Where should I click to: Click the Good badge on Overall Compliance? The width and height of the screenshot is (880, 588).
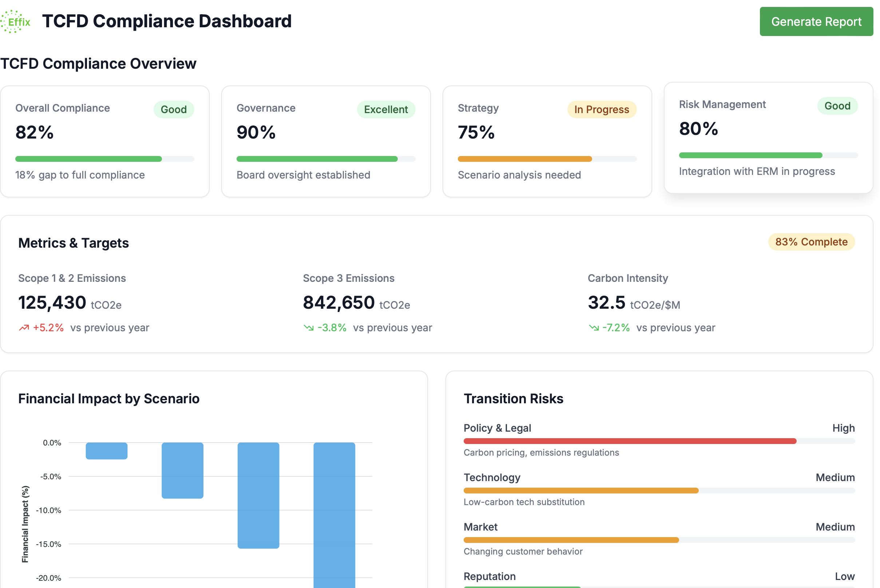pyautogui.click(x=173, y=109)
